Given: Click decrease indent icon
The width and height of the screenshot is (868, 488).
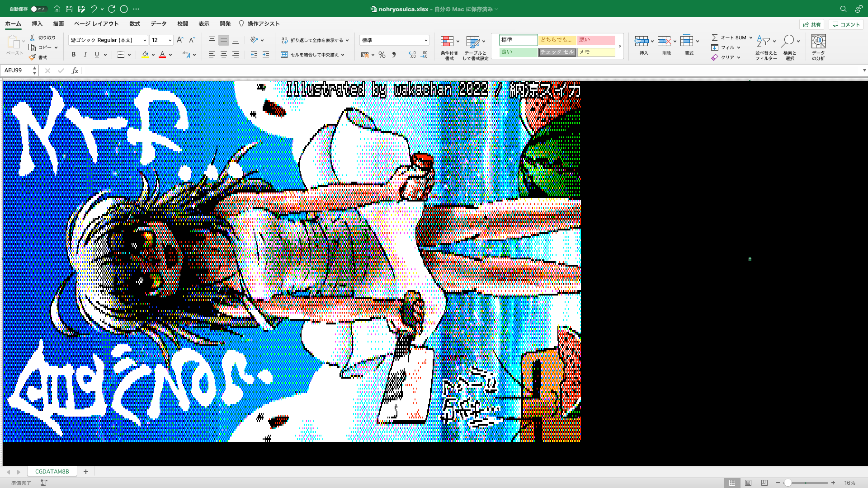Looking at the screenshot, I should 254,55.
